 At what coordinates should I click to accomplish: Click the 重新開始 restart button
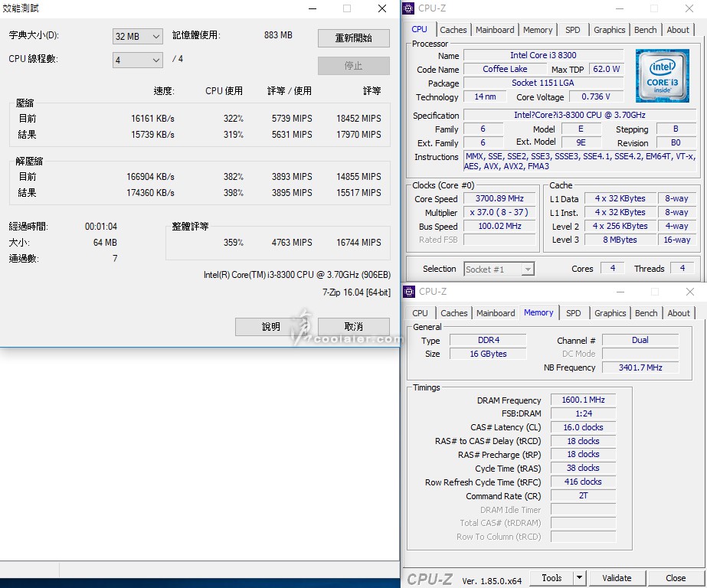point(354,38)
